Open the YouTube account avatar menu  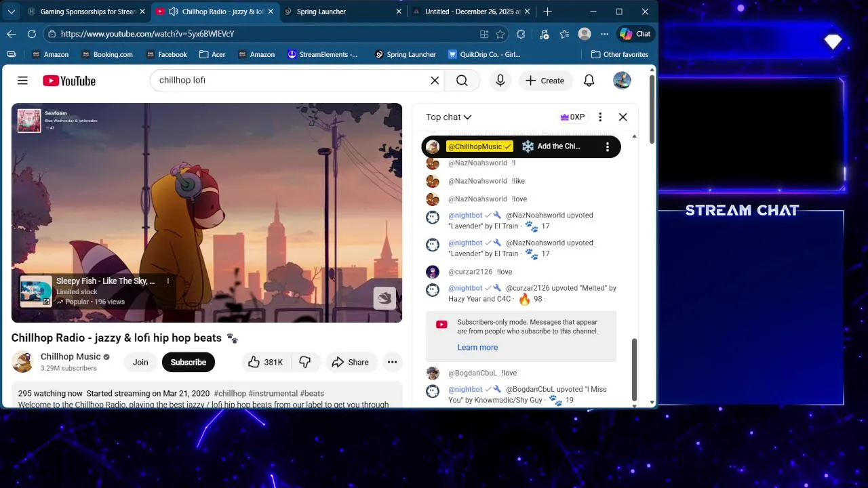pos(622,81)
